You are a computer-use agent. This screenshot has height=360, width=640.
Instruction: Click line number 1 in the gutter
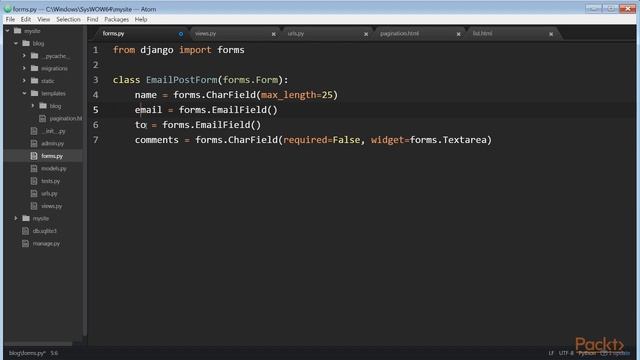(96, 50)
